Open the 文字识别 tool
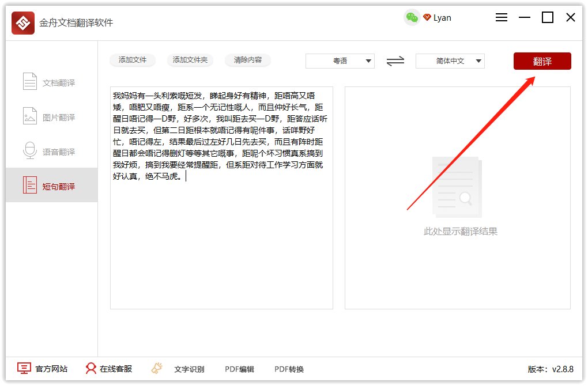 (190, 369)
